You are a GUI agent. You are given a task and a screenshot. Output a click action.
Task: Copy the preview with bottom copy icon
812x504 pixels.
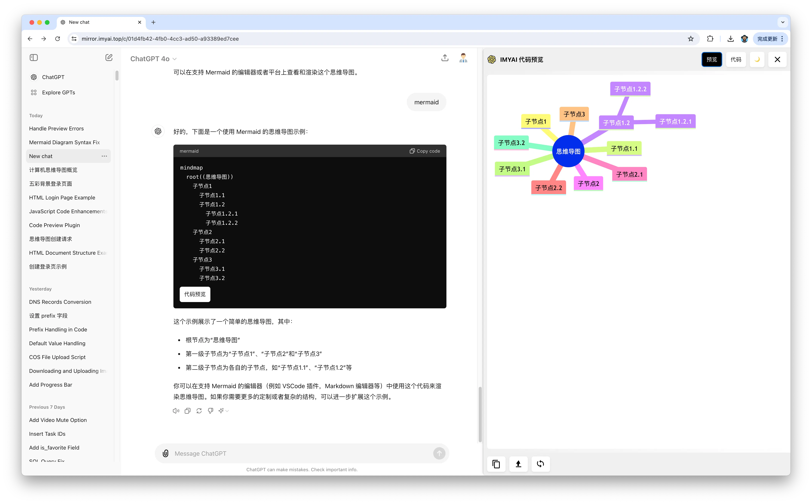pyautogui.click(x=496, y=464)
